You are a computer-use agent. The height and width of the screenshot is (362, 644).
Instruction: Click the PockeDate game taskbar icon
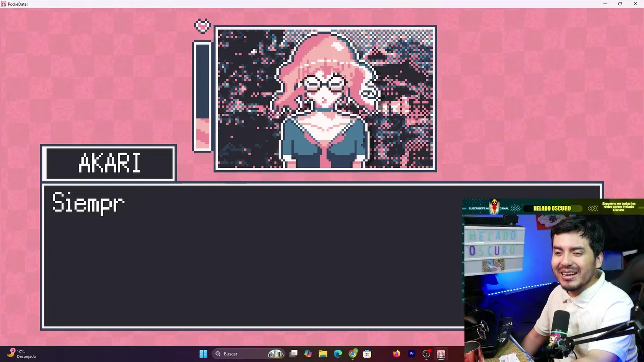(441, 354)
